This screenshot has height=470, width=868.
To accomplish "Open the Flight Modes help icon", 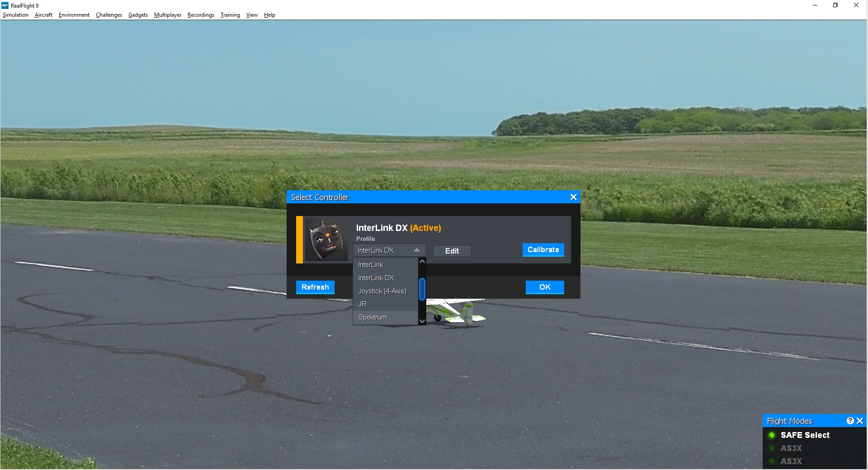I will click(850, 421).
